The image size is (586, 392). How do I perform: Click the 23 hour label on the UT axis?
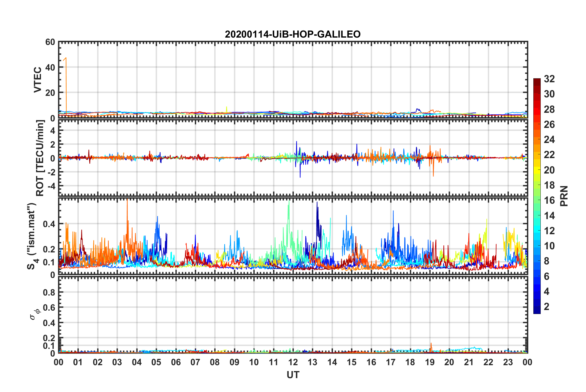(508, 362)
